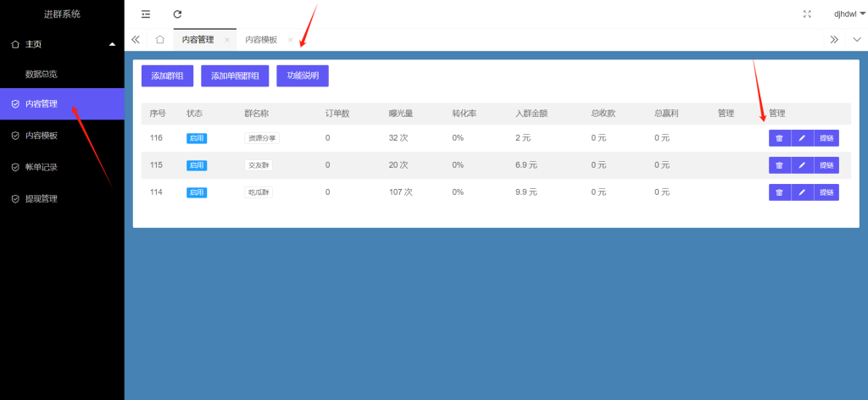Screen dimensions: 868x400
Task: Toggle the 启用 status for row 115
Action: click(197, 165)
